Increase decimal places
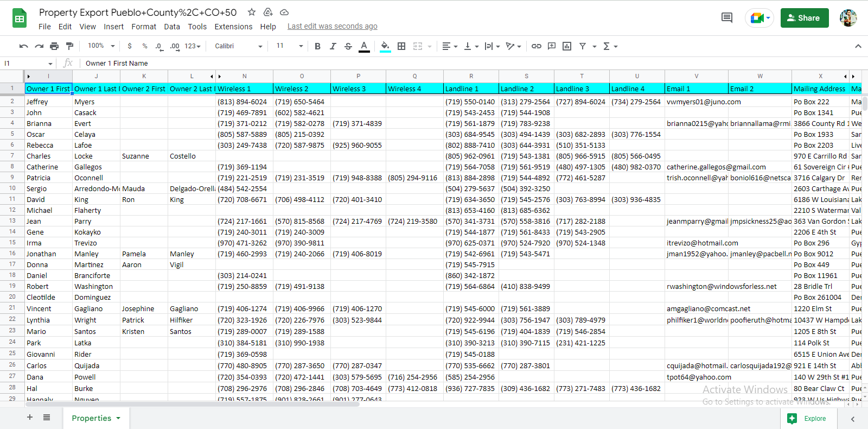The height and width of the screenshot is (429, 868). coord(175,46)
